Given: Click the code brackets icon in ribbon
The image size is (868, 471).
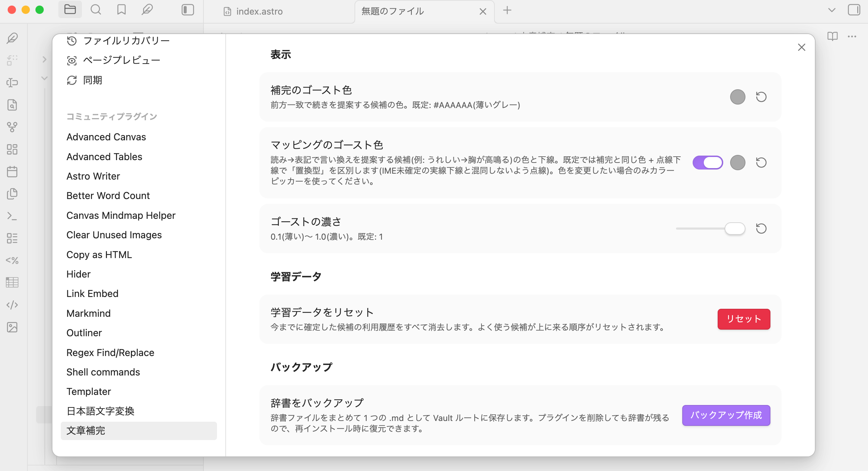Looking at the screenshot, I should (x=12, y=305).
